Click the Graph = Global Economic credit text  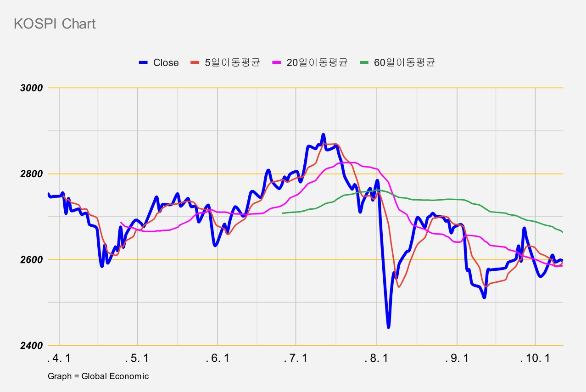(98, 376)
